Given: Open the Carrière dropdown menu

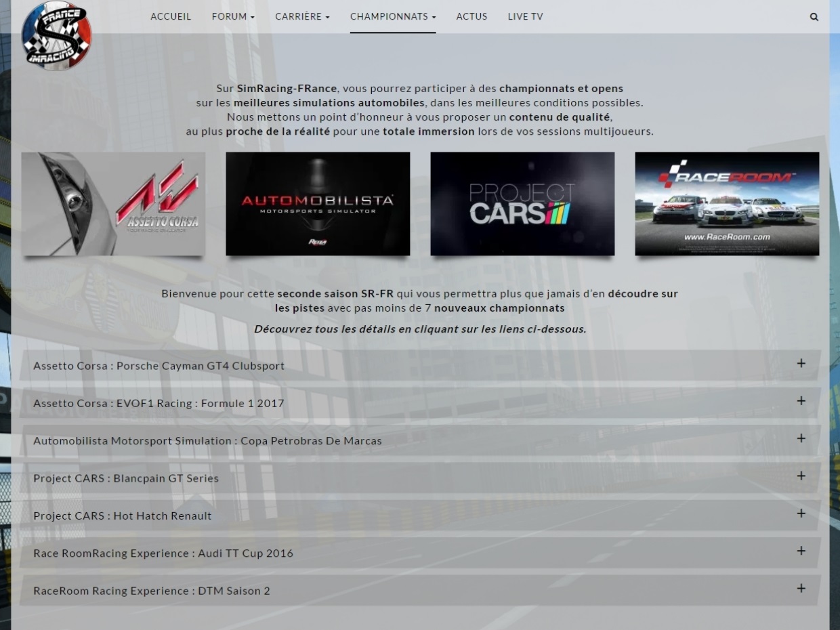Looking at the screenshot, I should point(302,16).
